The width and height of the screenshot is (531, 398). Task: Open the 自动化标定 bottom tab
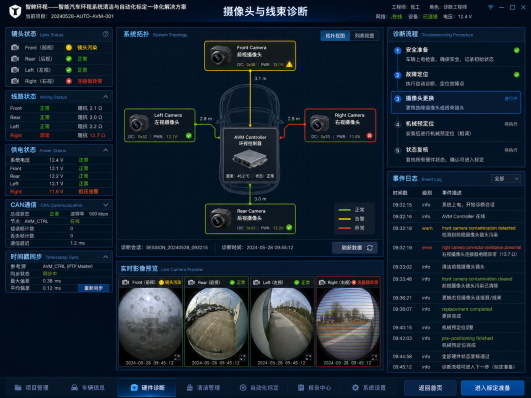259,387
